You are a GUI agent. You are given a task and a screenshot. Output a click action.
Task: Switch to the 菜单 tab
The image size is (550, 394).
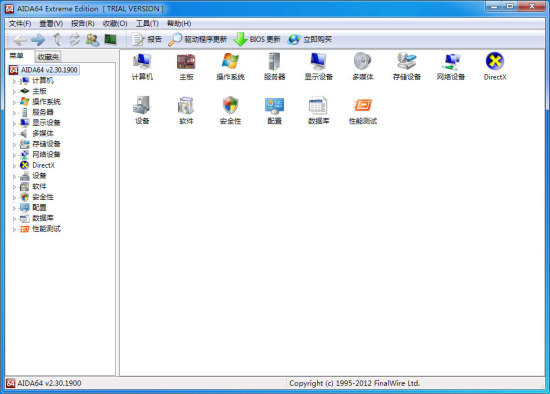coord(16,56)
